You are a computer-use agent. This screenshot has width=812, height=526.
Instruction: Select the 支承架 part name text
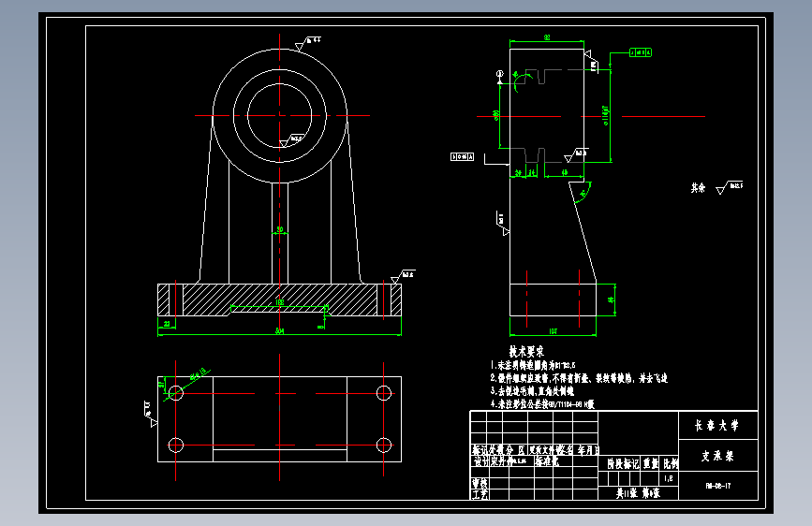point(717,456)
